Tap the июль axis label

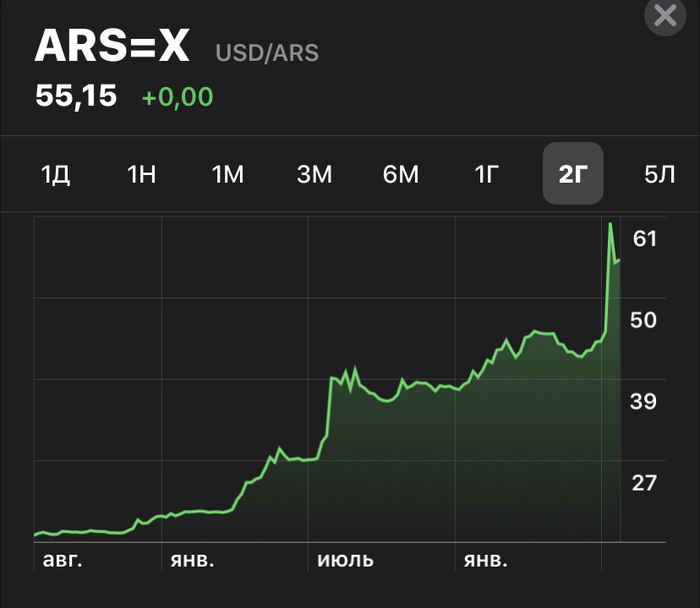pos(345,560)
